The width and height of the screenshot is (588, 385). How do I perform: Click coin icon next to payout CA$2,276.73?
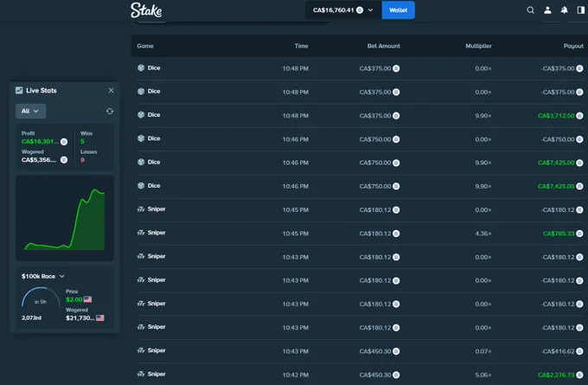point(579,375)
